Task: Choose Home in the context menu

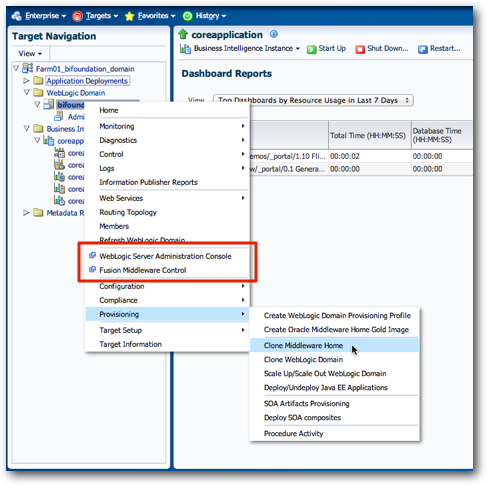Action: click(167, 110)
